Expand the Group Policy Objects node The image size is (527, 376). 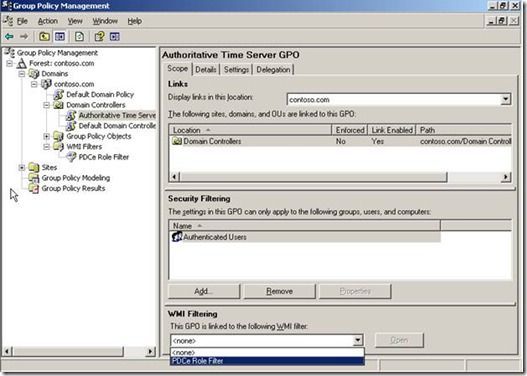pos(46,136)
